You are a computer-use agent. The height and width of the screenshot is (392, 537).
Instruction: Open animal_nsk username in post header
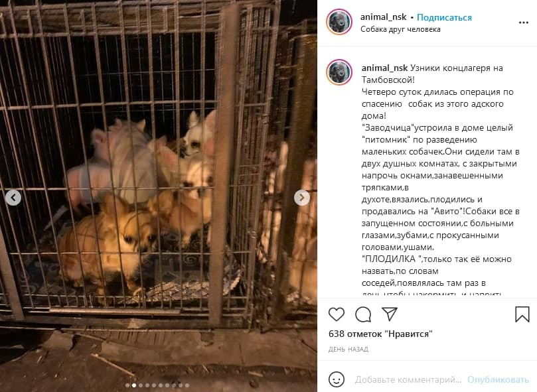point(383,17)
